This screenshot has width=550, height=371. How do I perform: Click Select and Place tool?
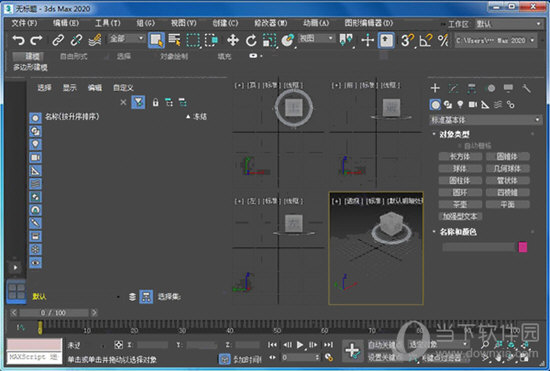(x=287, y=40)
